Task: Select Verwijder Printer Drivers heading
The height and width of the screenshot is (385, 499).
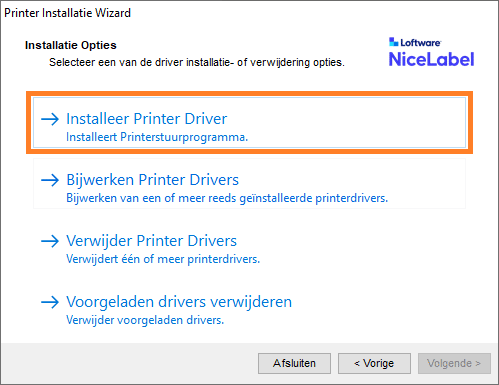Action: tap(151, 241)
